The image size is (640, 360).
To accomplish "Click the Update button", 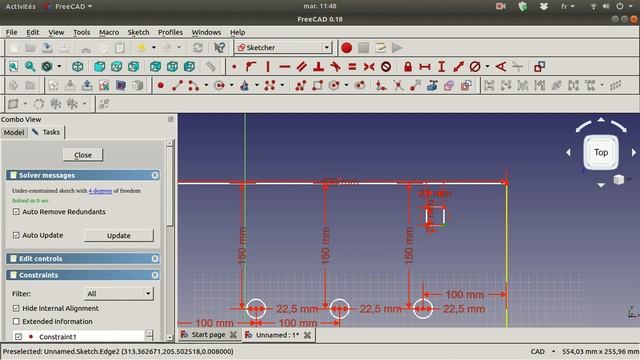I will (119, 236).
